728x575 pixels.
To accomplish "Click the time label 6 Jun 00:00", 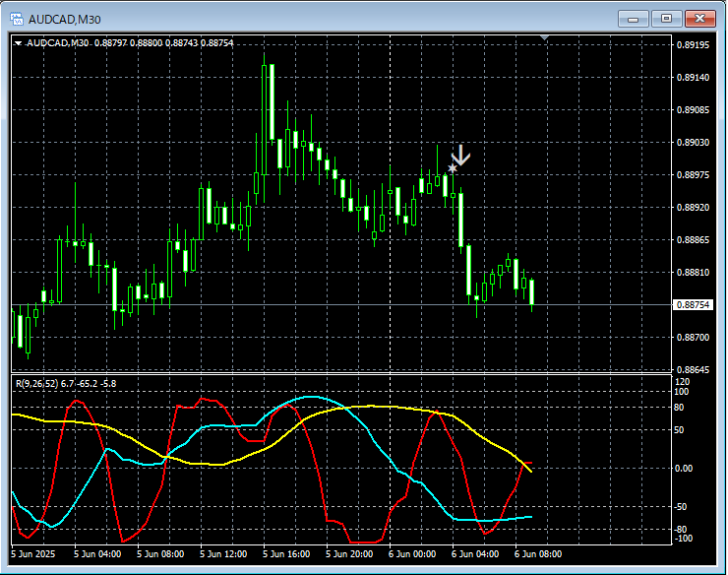I will coord(412,554).
